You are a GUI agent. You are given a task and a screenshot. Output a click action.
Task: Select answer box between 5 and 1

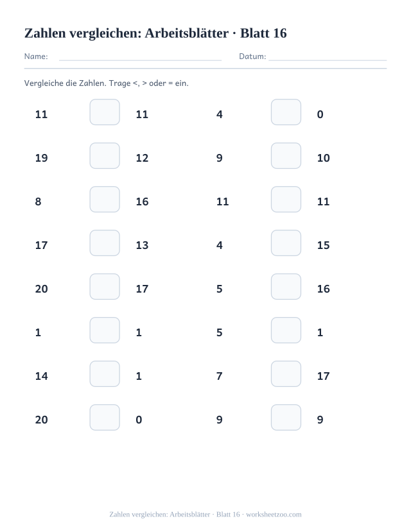286,330
